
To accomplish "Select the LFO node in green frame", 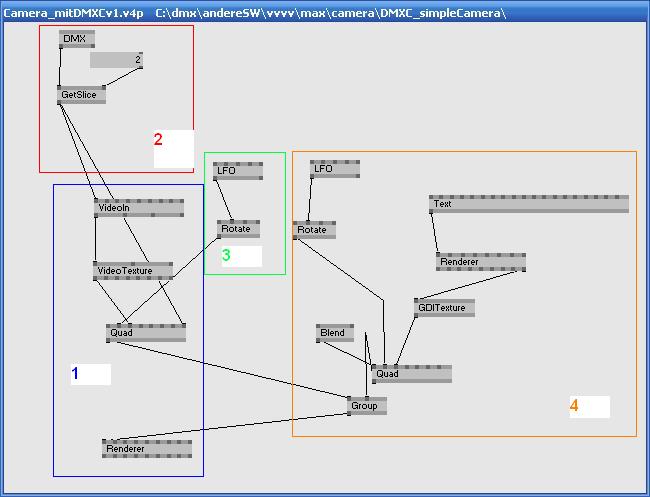I will [237, 171].
